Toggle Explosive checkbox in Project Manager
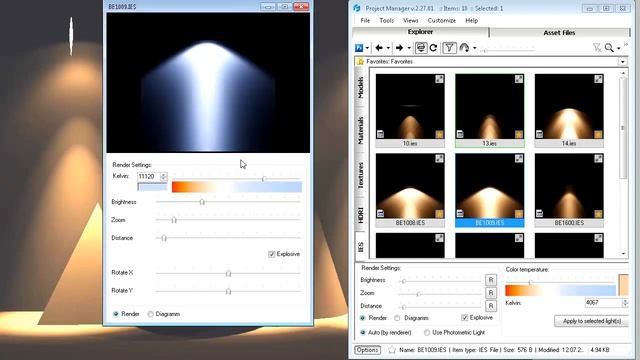The height and width of the screenshot is (360, 640). 464,318
